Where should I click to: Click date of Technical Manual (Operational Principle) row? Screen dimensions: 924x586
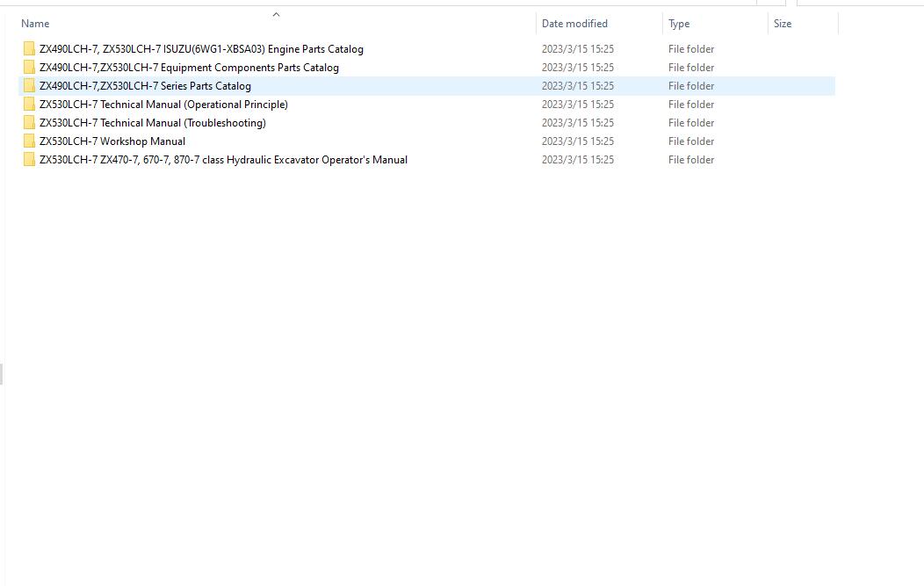point(578,105)
